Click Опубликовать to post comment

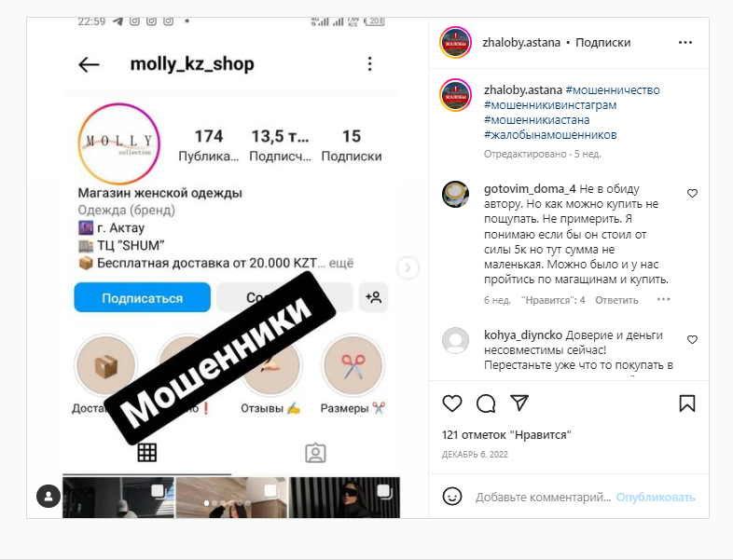[x=656, y=498]
